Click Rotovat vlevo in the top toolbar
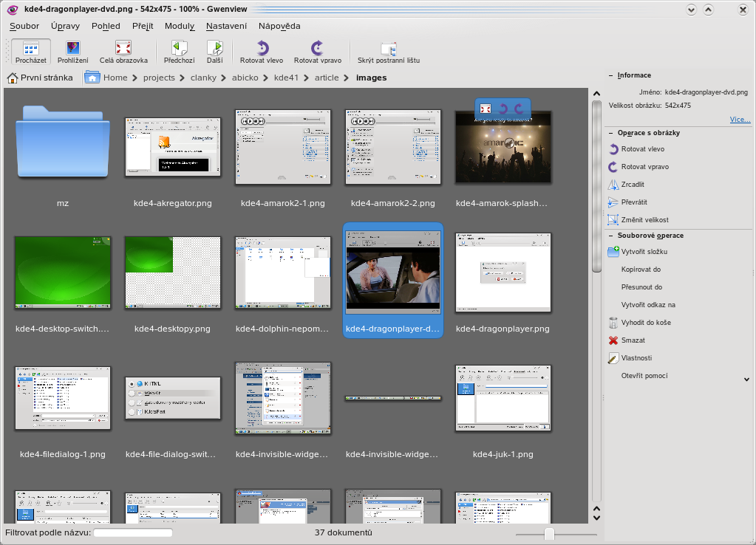The height and width of the screenshot is (545, 756). (262, 52)
